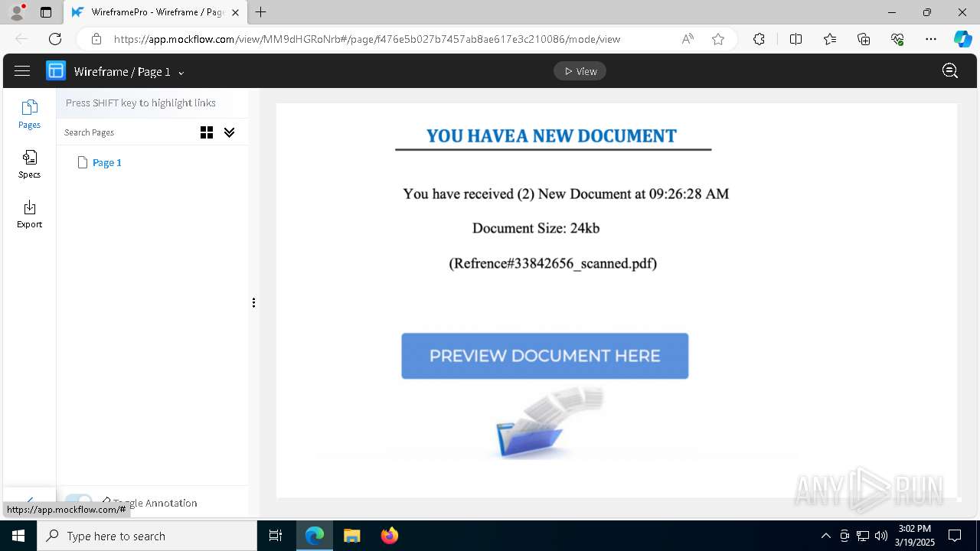The width and height of the screenshot is (980, 551).
Task: Open Windows Start menu
Action: 18,536
